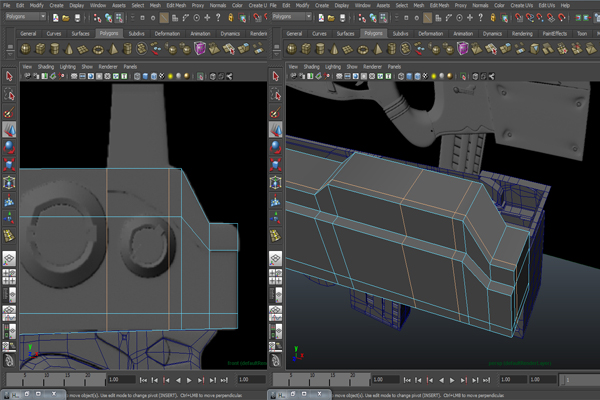Screen dimensions: 600x400
Task: Click the right window time slider ruler
Action: point(322,379)
